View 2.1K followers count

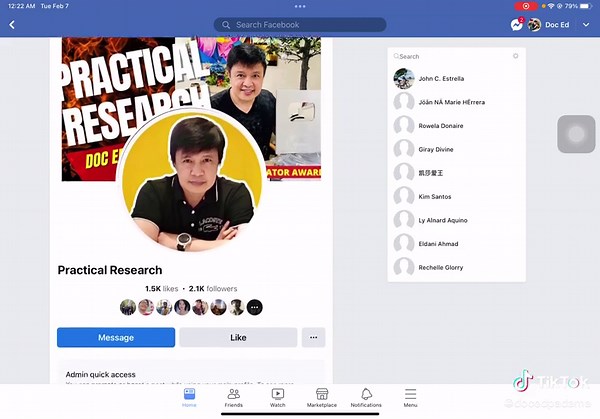213,289
